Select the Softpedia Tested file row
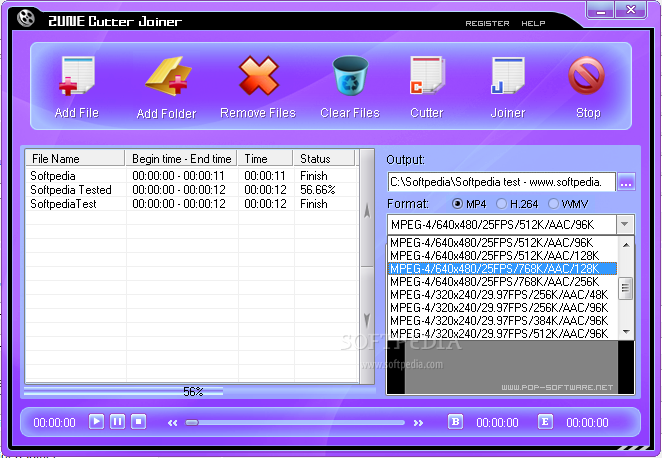662x458 pixels. [x=192, y=190]
